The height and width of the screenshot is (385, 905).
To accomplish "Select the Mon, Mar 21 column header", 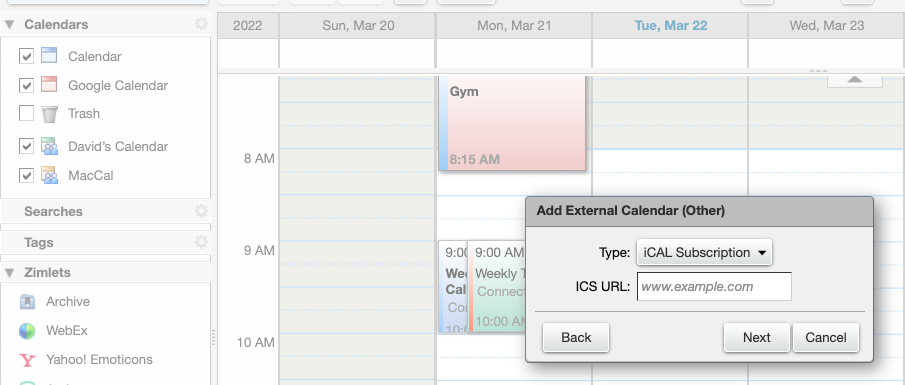I will pyautogui.click(x=514, y=25).
